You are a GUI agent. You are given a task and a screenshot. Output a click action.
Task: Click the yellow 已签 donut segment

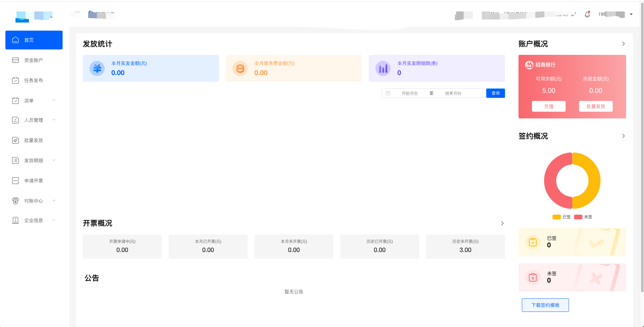click(594, 181)
